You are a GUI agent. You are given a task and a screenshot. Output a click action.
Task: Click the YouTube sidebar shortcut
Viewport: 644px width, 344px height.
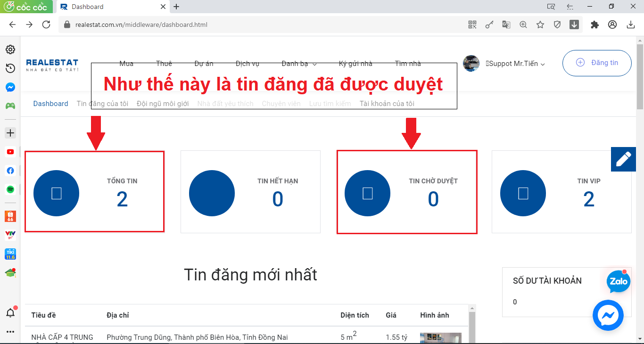point(10,152)
